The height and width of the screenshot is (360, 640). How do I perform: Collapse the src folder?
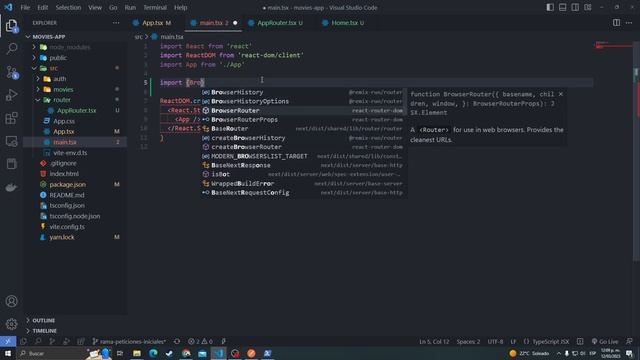53,68
